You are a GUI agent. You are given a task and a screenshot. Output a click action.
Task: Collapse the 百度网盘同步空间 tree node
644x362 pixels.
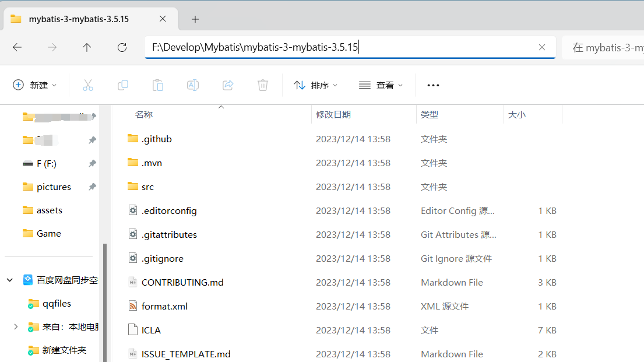pyautogui.click(x=10, y=280)
